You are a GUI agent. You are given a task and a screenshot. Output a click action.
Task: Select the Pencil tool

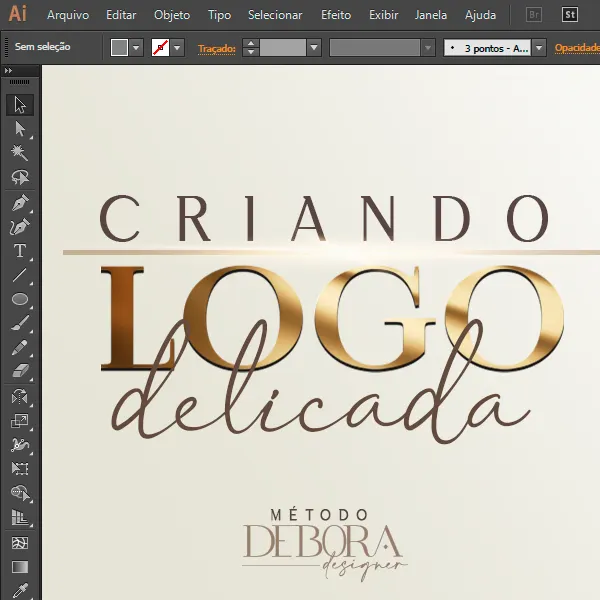pyautogui.click(x=20, y=347)
